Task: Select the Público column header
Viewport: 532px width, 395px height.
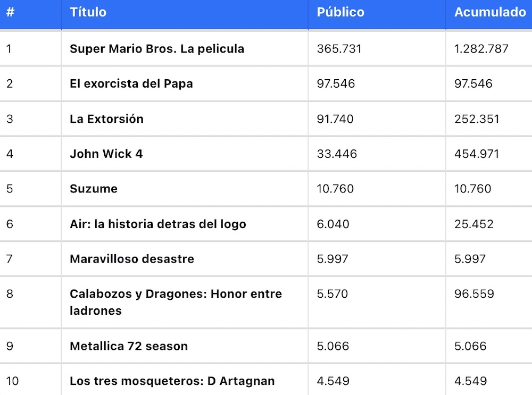Action: (340, 12)
